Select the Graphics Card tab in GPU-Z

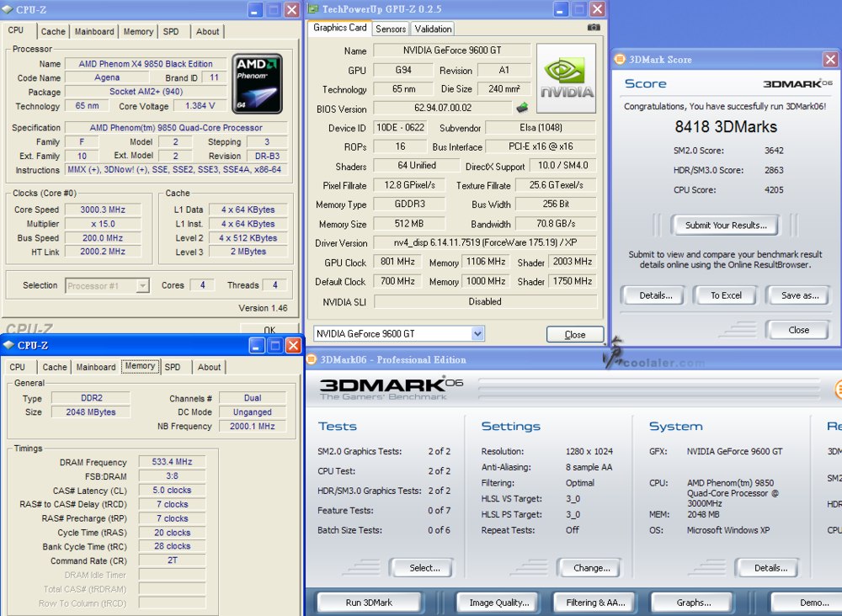pyautogui.click(x=339, y=28)
